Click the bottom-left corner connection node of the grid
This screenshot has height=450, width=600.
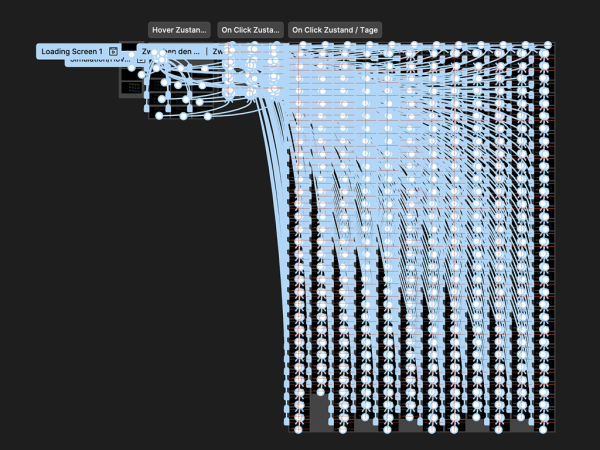tap(298, 429)
